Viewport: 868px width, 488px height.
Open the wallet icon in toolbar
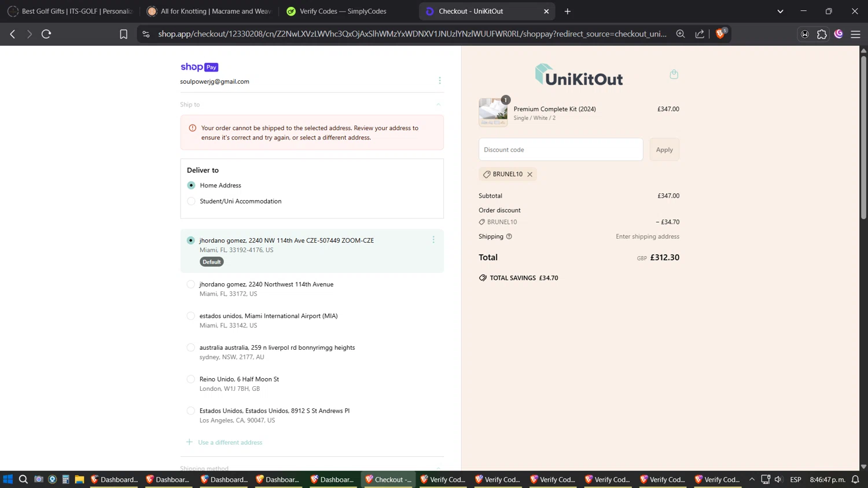805,34
